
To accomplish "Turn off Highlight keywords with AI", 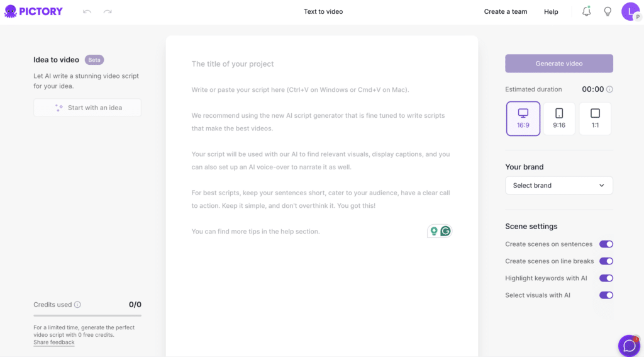I will (606, 278).
